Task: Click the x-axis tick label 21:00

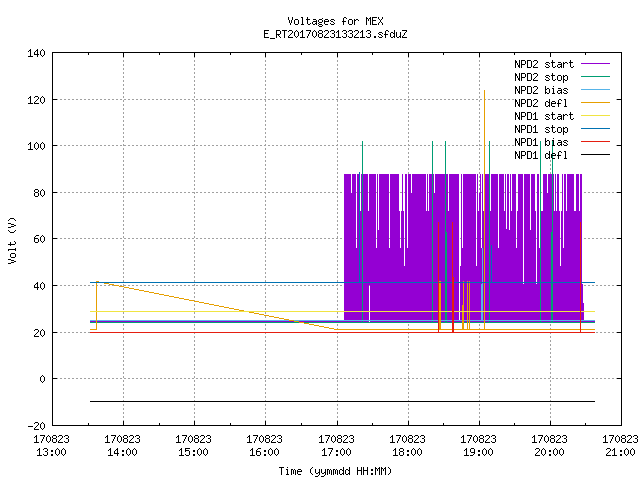Action: pos(620,452)
